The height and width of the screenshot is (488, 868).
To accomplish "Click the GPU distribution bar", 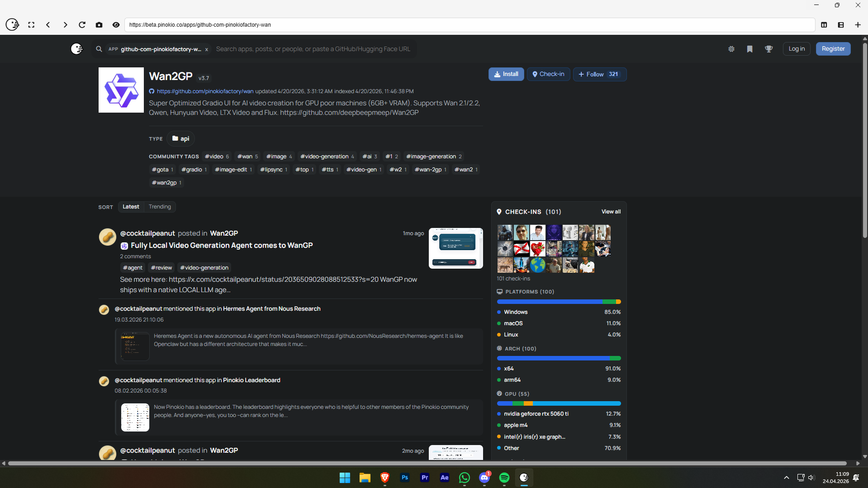I will point(559,403).
